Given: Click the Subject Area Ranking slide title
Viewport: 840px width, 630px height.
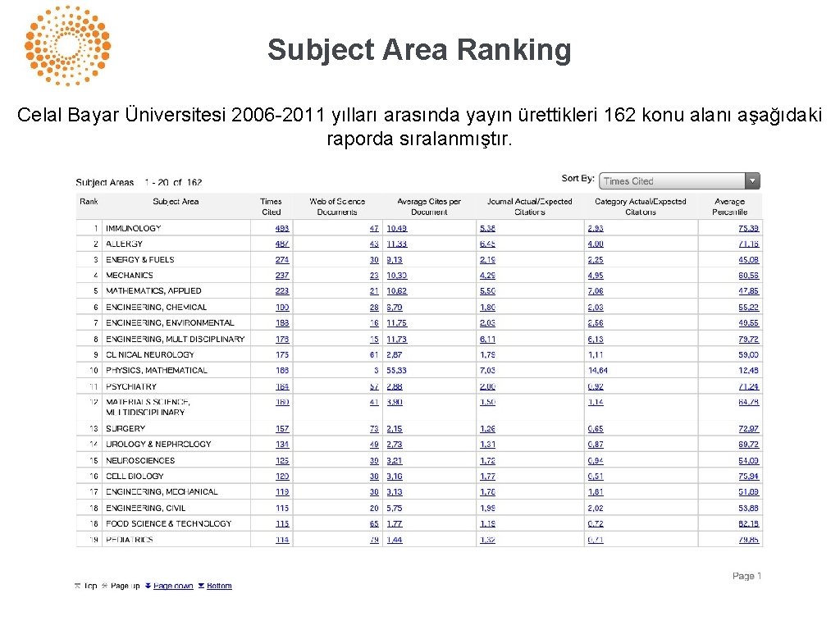Looking at the screenshot, I should pyautogui.click(x=419, y=50).
